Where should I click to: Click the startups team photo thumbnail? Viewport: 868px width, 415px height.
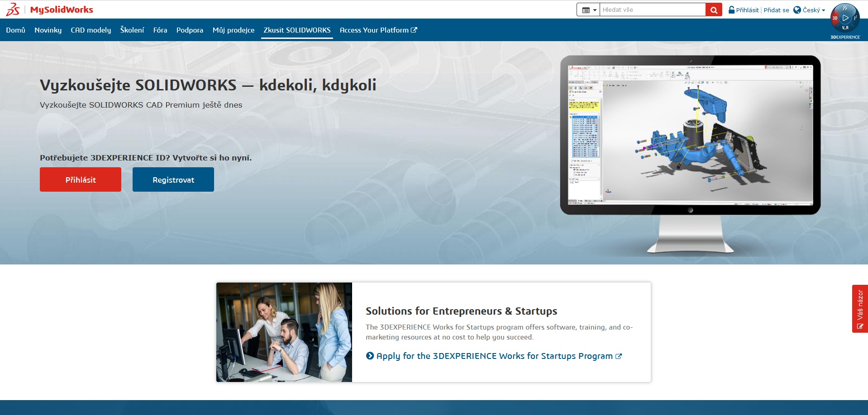pyautogui.click(x=284, y=332)
